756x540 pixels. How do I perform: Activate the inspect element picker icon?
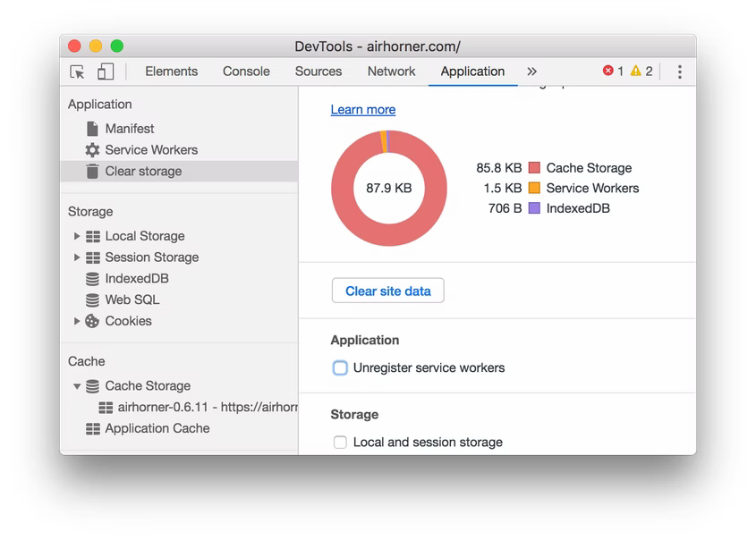pyautogui.click(x=77, y=72)
